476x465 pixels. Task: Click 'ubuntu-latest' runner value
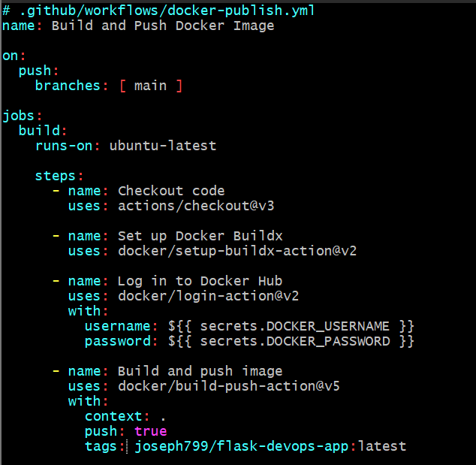click(x=163, y=146)
